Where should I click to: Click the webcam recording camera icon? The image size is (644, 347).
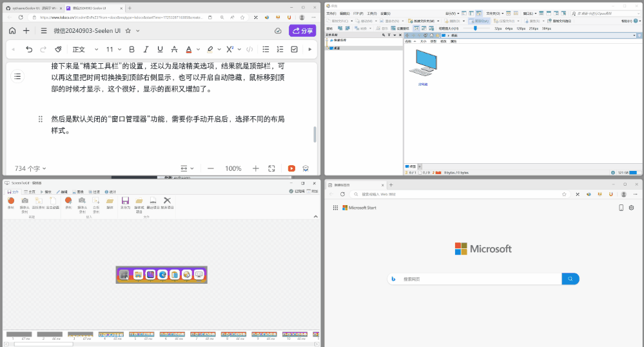24,201
